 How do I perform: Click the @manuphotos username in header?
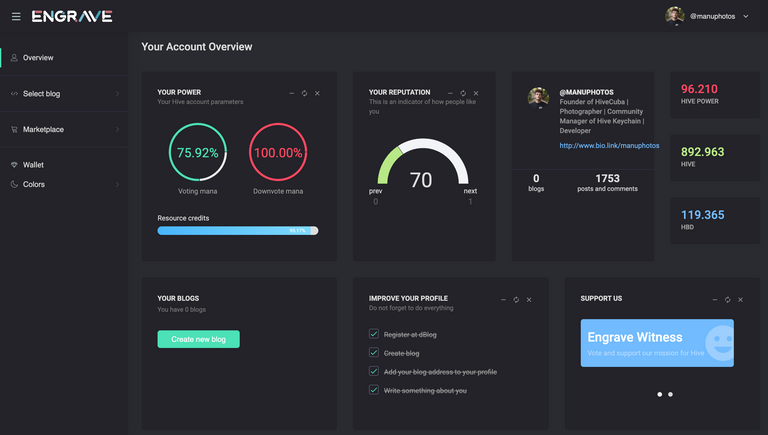coord(712,16)
